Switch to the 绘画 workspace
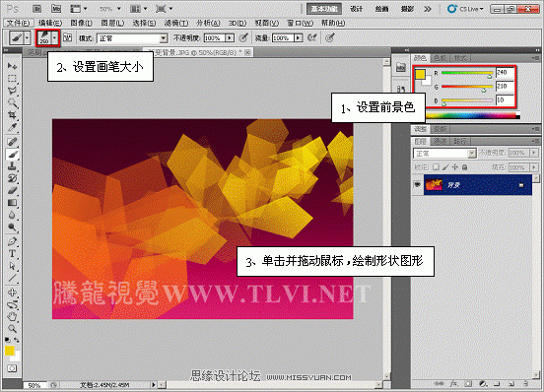This screenshot has width=544, height=392. [x=381, y=9]
